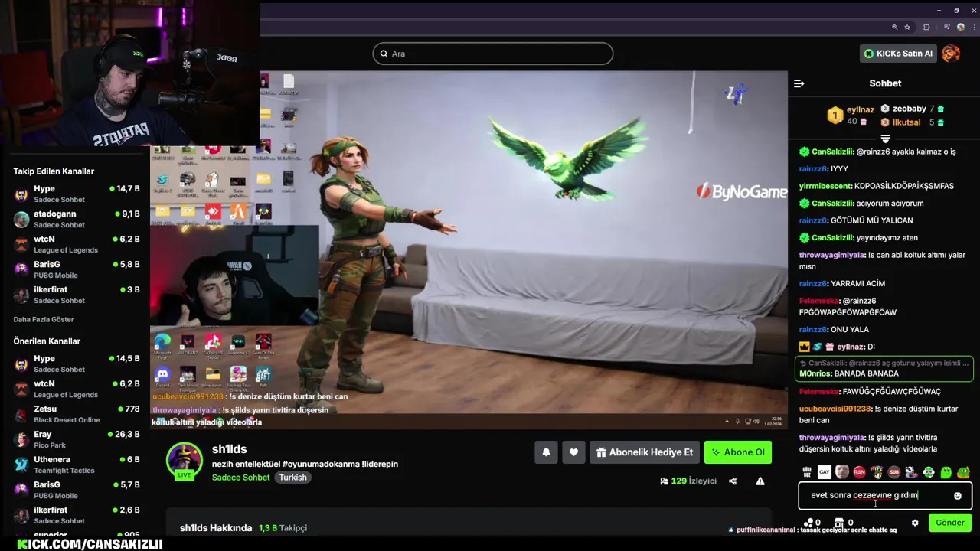980x551 pixels.
Task: Open Uthenera Teamfight Tactics channel
Action: tap(77, 465)
